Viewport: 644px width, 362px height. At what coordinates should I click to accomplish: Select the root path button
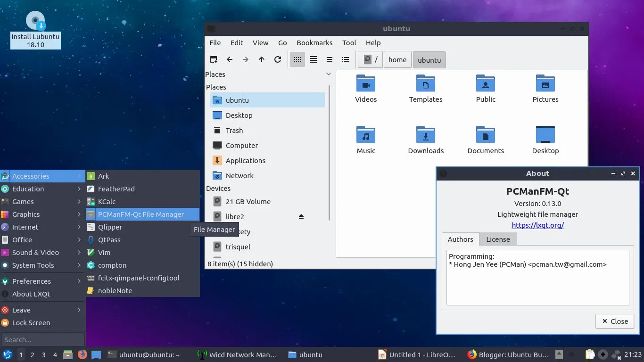coord(371,60)
